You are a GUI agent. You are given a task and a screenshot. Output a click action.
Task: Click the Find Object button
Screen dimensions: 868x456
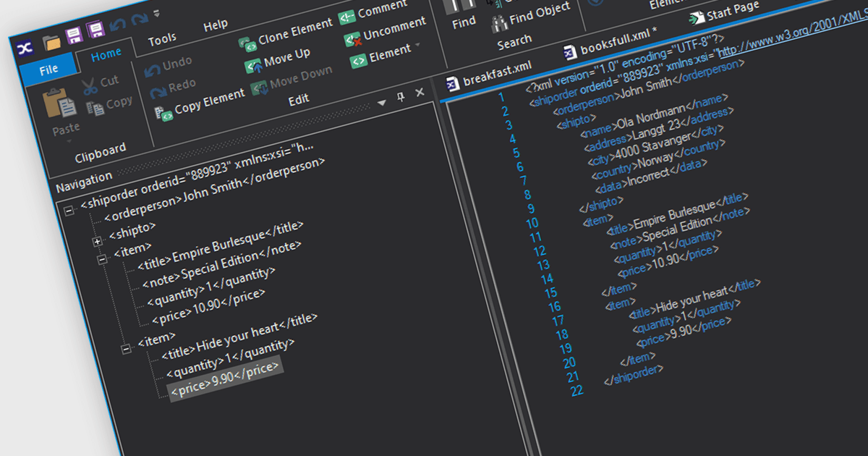531,17
